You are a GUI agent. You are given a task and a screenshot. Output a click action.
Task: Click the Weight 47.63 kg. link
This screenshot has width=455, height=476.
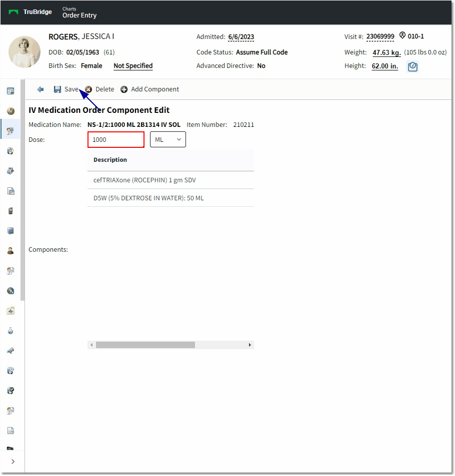click(386, 52)
